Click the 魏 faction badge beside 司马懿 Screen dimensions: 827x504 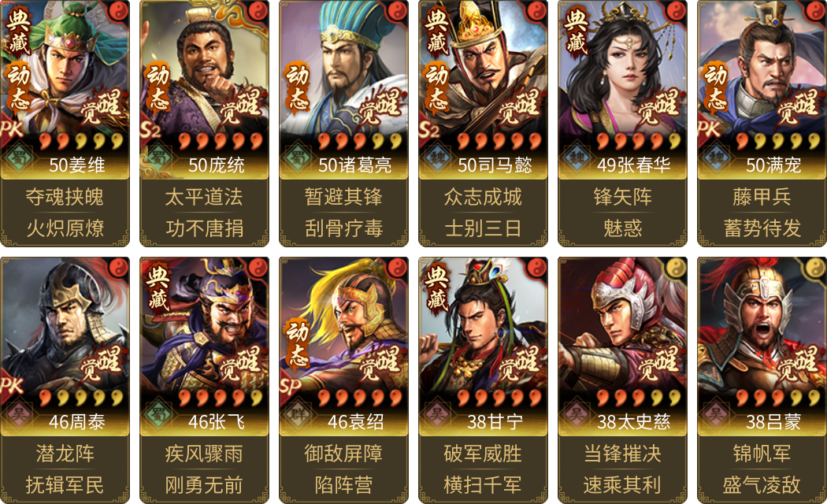[x=436, y=158]
